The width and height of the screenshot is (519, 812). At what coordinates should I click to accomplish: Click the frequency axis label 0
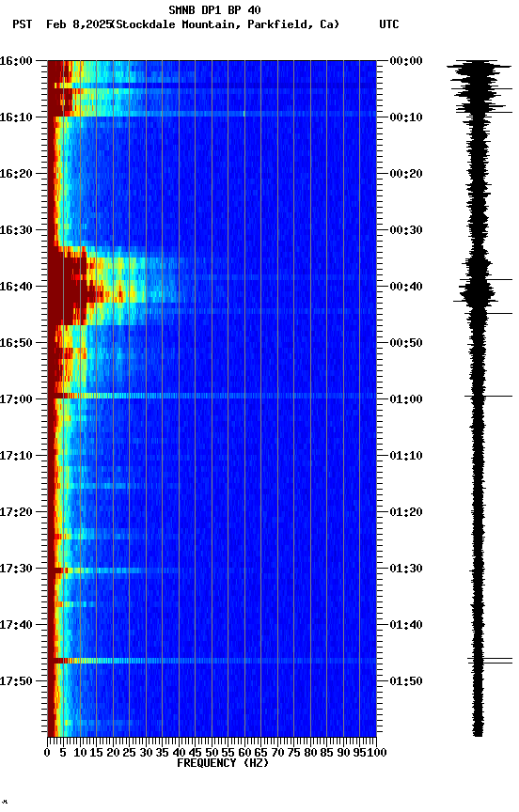[x=48, y=753]
